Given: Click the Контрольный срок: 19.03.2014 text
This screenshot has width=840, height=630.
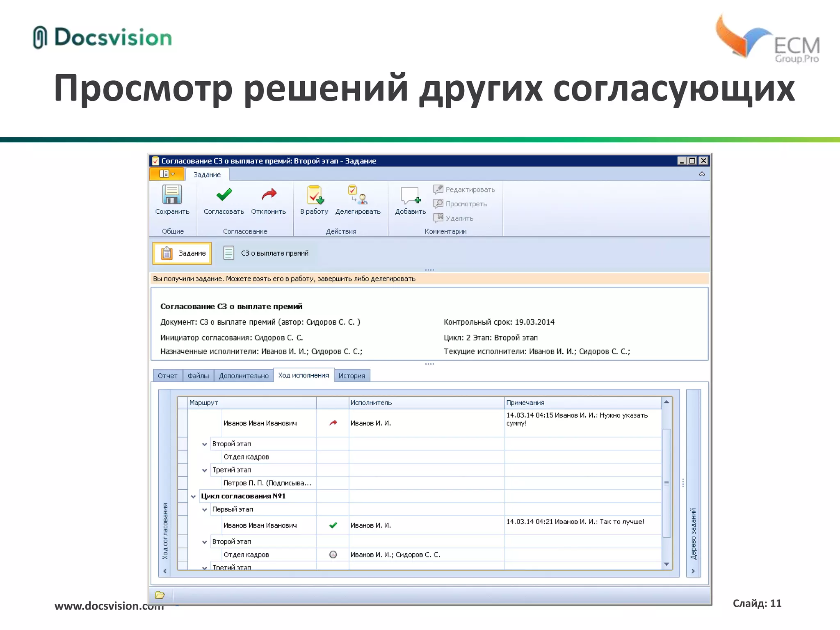Looking at the screenshot, I should point(499,322).
